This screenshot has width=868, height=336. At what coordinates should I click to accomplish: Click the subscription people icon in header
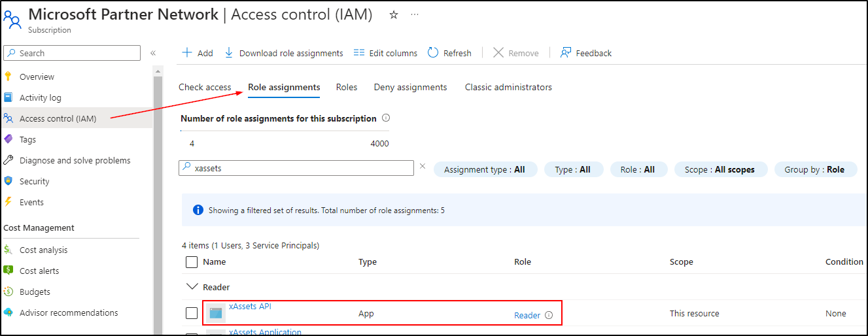[x=12, y=20]
